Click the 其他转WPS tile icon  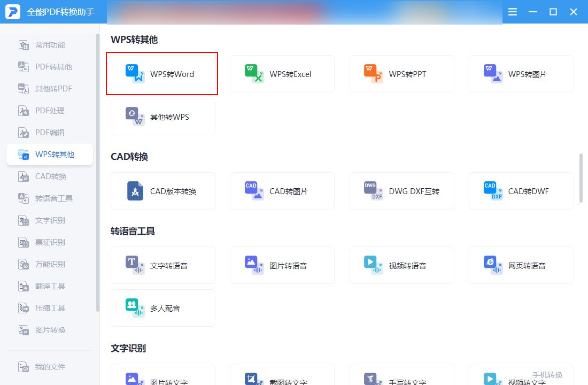(x=135, y=117)
